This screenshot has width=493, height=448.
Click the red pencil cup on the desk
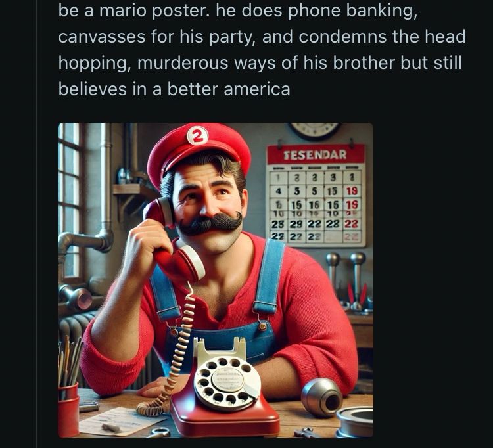coord(68,411)
